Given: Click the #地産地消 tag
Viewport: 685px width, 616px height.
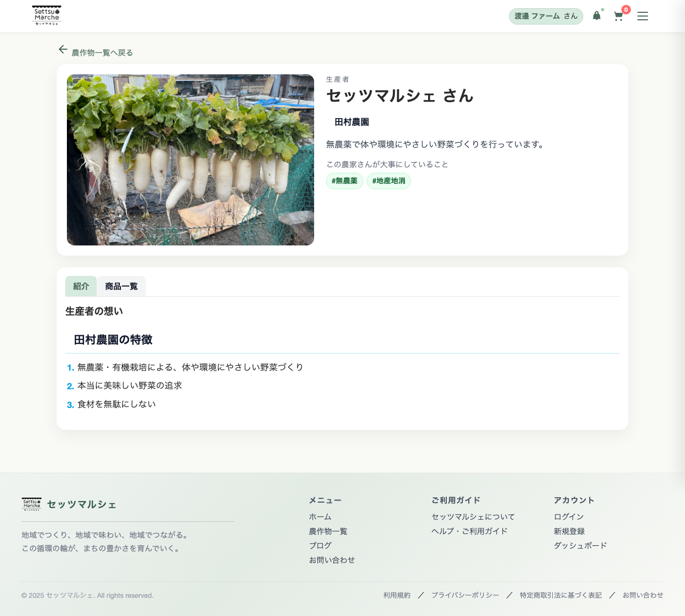Looking at the screenshot, I should pos(389,181).
